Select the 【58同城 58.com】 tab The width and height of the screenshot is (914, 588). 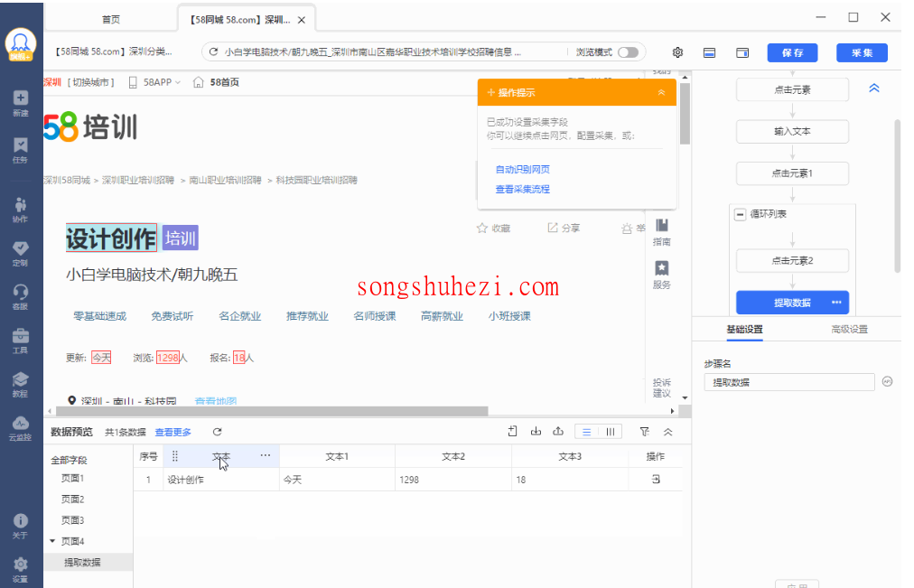point(240,19)
